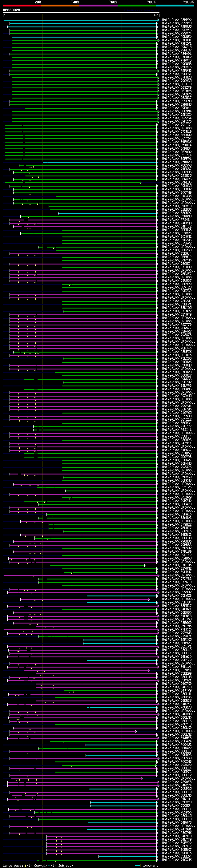Select hit label UniRef100_A4S335

tap(177, 196)
